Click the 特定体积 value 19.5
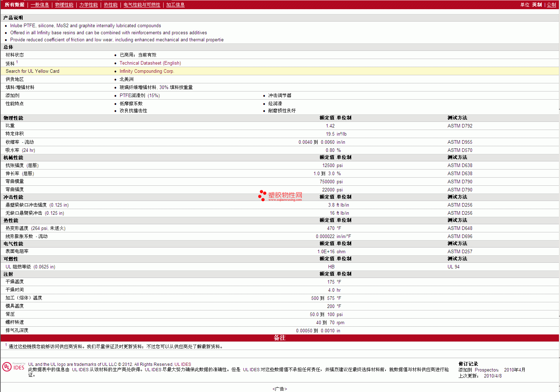Screen dimensions: 560x392 (330, 134)
